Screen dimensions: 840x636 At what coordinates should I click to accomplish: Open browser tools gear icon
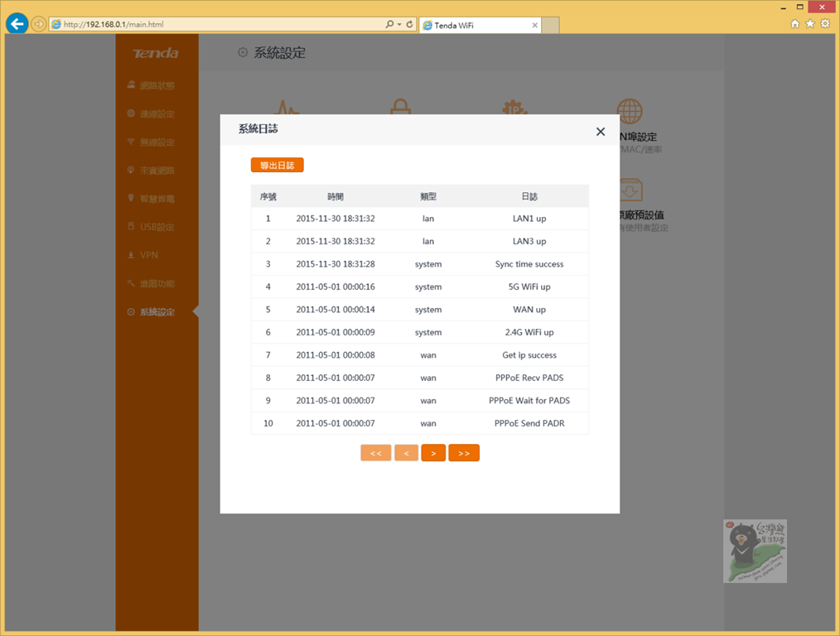825,23
